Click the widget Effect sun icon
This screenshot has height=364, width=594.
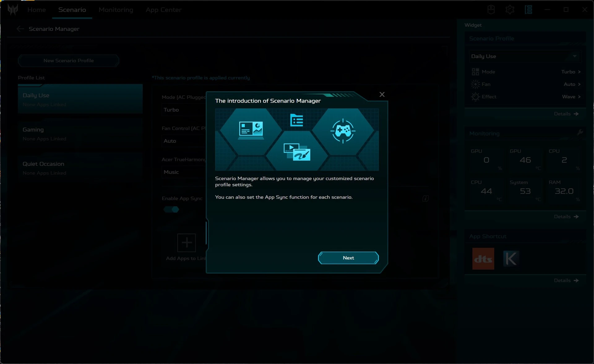coord(475,97)
